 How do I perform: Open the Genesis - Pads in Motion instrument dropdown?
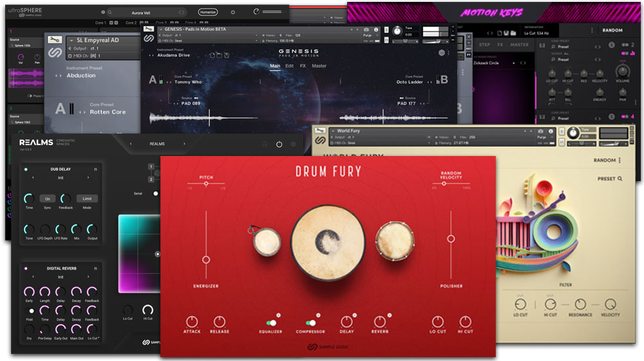pos(161,30)
